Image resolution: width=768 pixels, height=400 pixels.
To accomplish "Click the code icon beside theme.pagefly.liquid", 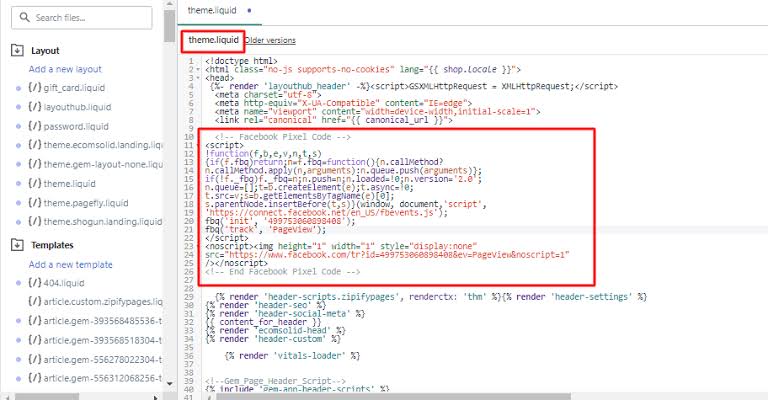I will coord(34,203).
